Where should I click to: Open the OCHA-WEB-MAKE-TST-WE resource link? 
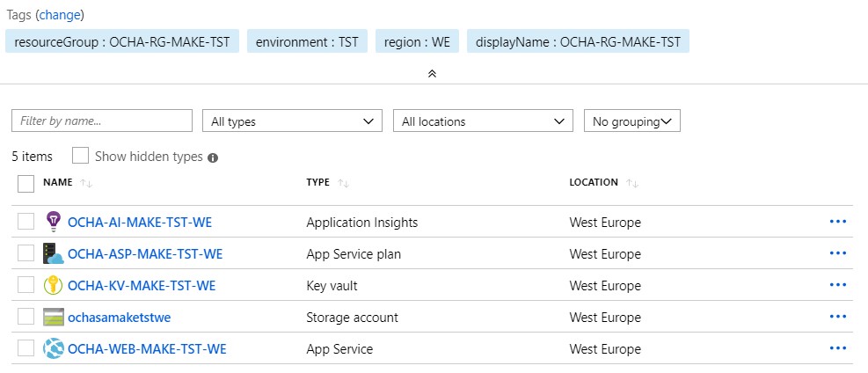pos(147,348)
